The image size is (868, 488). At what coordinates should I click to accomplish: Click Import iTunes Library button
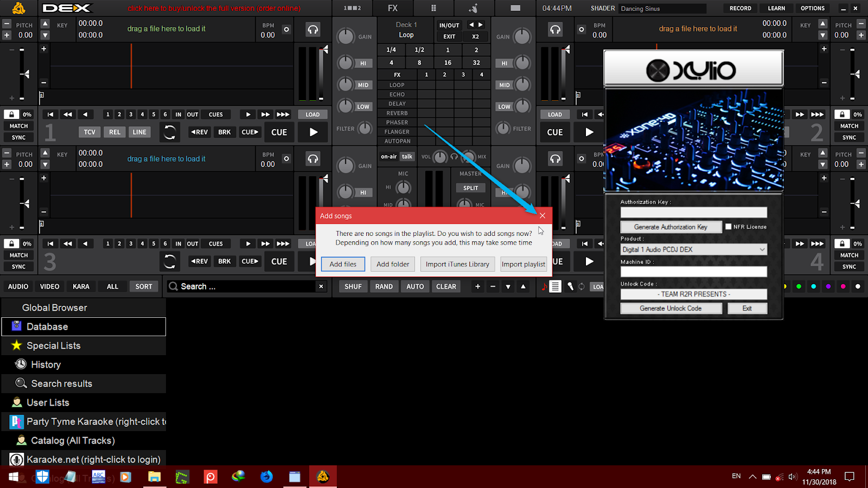(457, 264)
